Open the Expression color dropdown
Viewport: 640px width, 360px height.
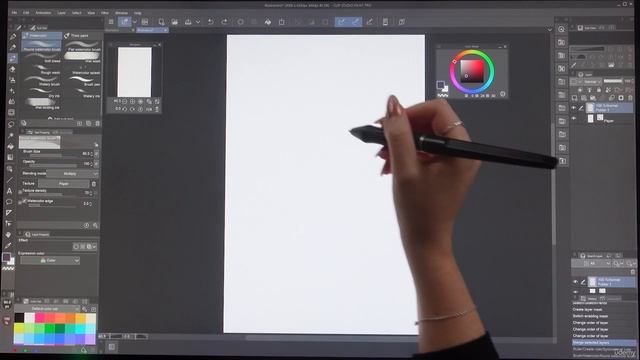click(x=50, y=260)
